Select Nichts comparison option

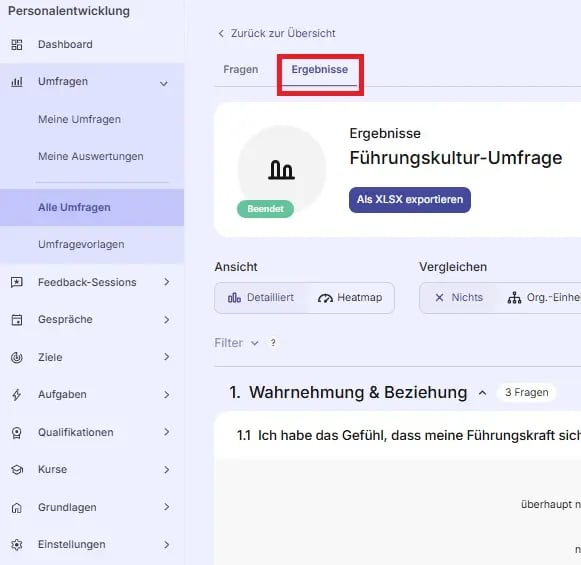click(x=459, y=298)
